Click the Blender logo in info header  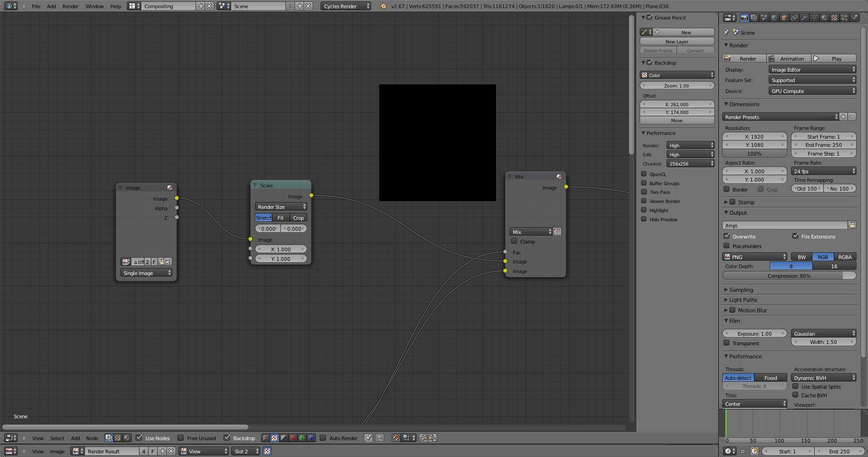(383, 6)
